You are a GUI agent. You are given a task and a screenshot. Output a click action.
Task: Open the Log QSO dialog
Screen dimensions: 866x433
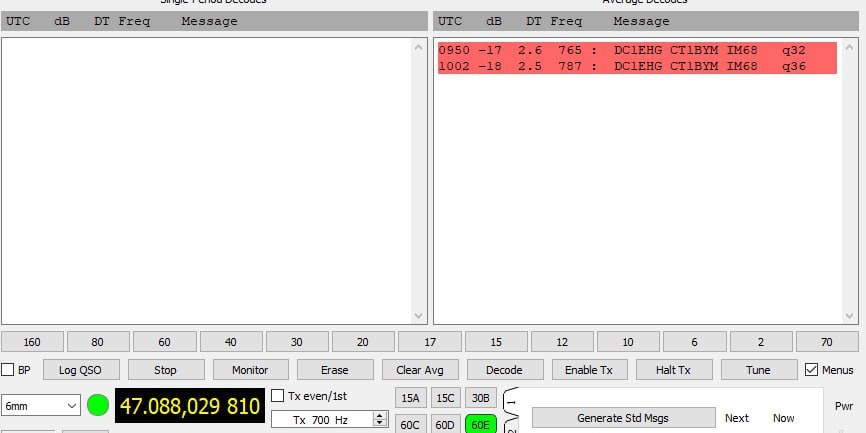point(81,370)
